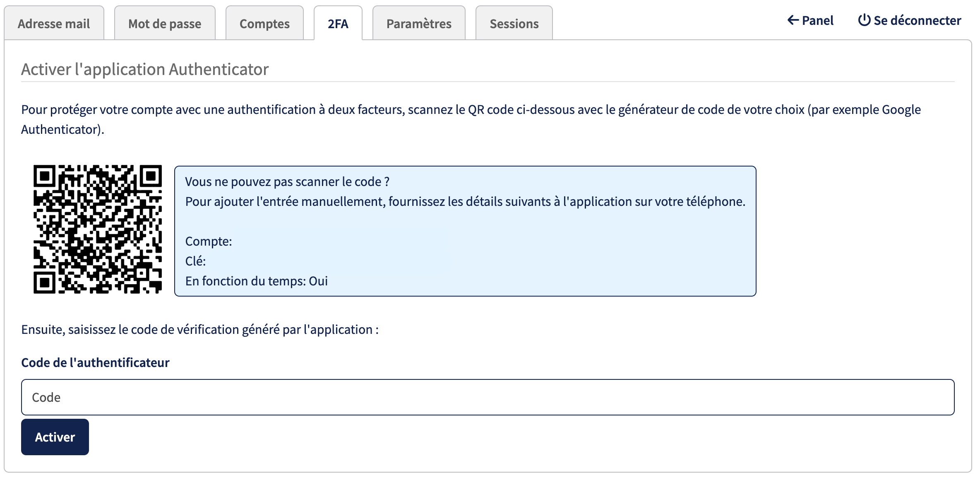Open the Sessions tab

point(514,23)
